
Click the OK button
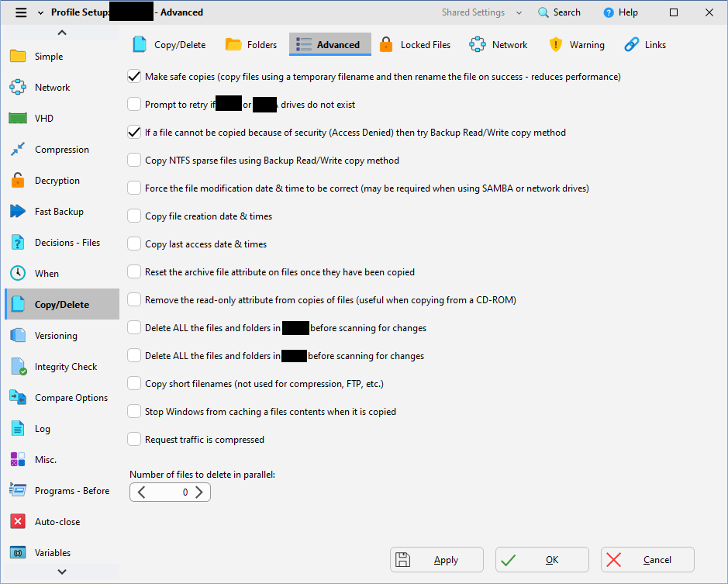point(542,560)
